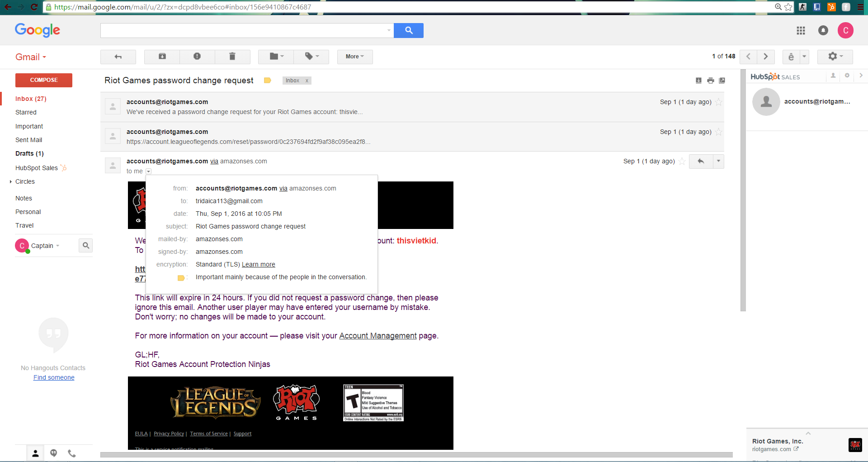Click the blue search button
Screen dimensions: 868x462
click(408, 30)
